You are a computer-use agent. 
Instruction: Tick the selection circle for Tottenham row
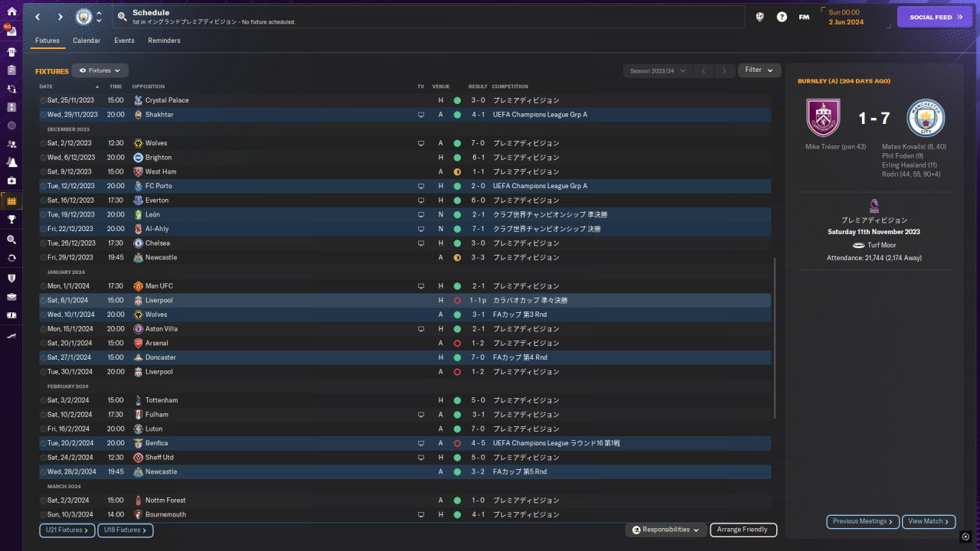[43, 400]
